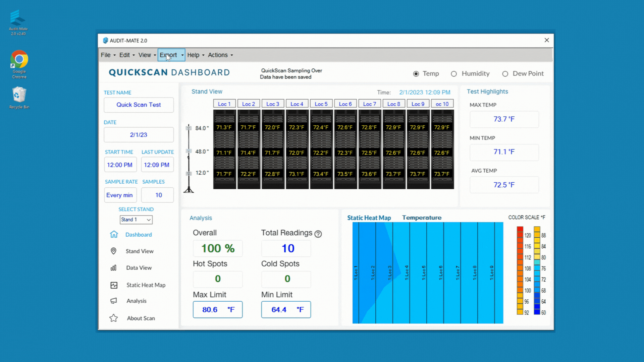
Task: Open the Help menu
Action: [x=193, y=55]
